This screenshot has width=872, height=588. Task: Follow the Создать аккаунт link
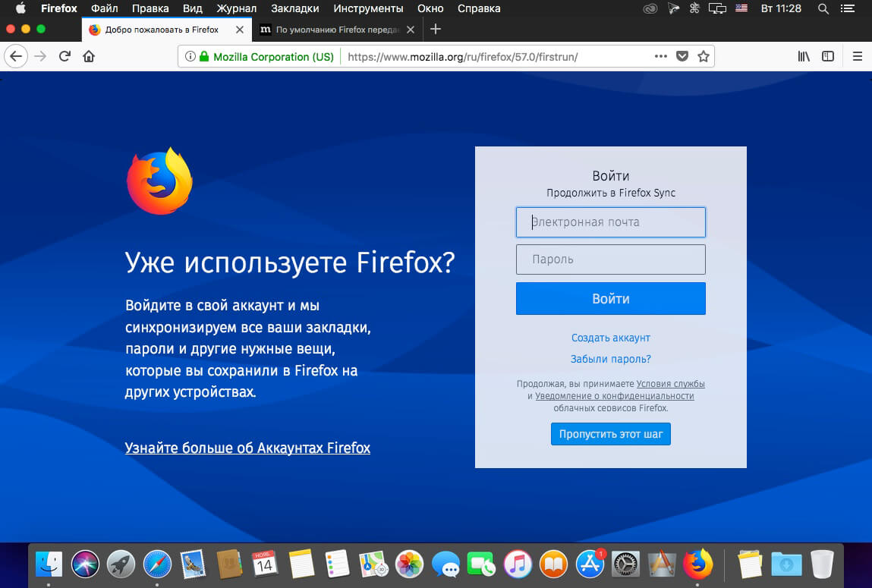(x=611, y=338)
